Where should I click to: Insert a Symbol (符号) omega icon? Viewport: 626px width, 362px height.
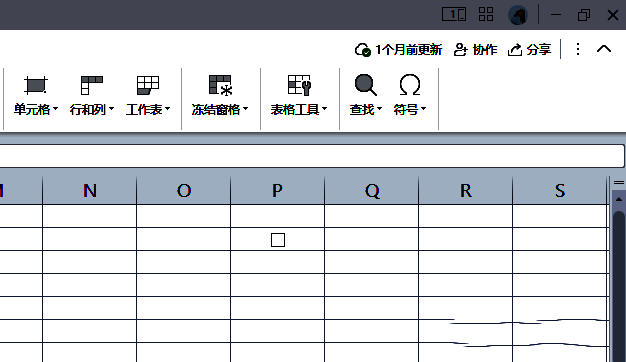(410, 85)
